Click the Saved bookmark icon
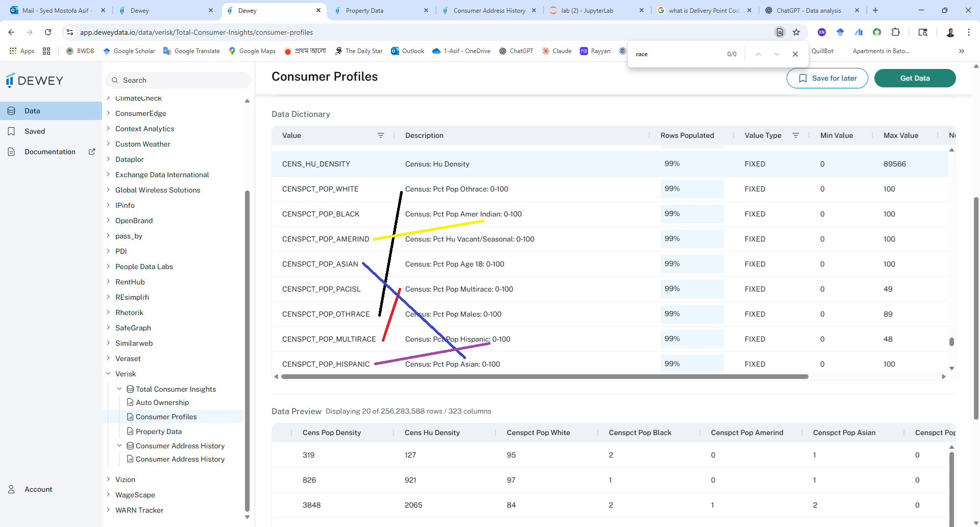980x527 pixels. (11, 131)
